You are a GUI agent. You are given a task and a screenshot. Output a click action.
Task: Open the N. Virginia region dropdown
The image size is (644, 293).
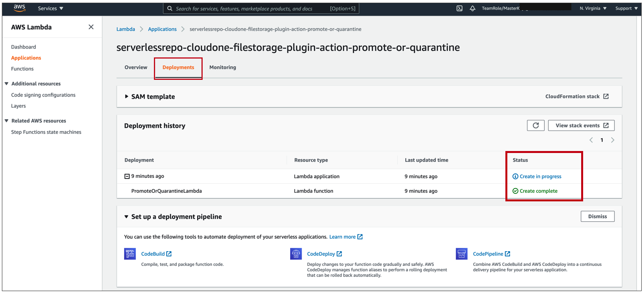(593, 8)
